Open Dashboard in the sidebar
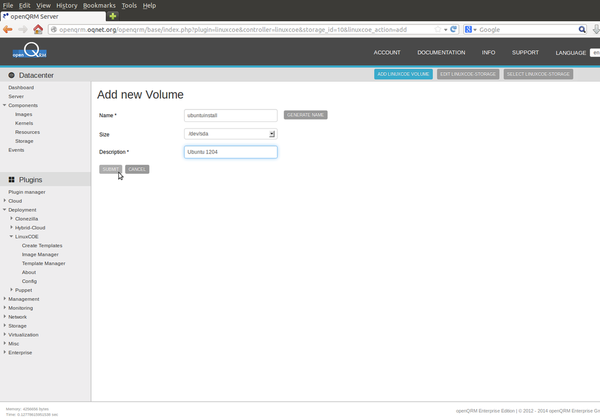Viewport: 600px width, 418px height. tap(21, 87)
